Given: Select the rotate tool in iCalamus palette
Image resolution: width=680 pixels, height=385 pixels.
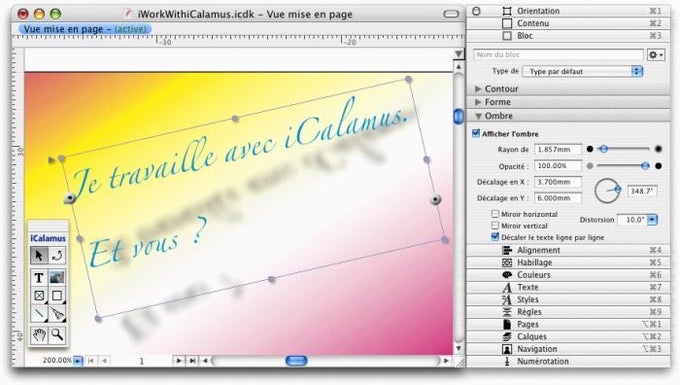Looking at the screenshot, I should (x=57, y=255).
